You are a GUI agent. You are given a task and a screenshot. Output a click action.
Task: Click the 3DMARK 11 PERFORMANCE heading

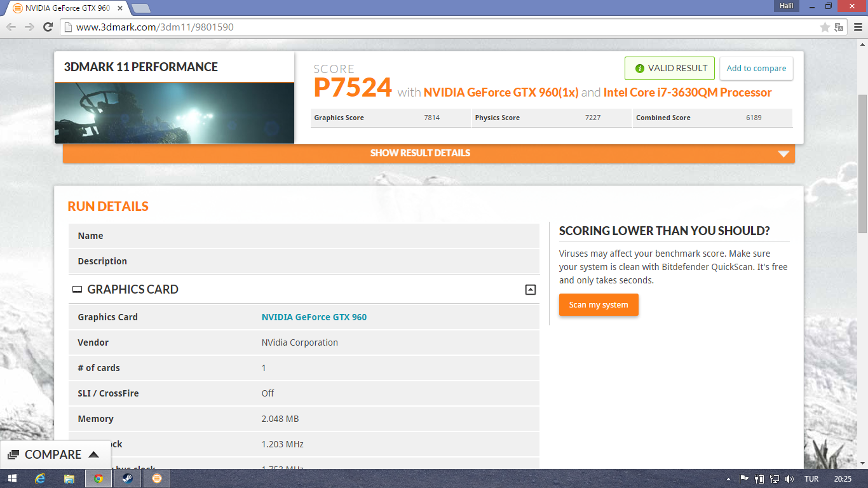click(x=141, y=67)
